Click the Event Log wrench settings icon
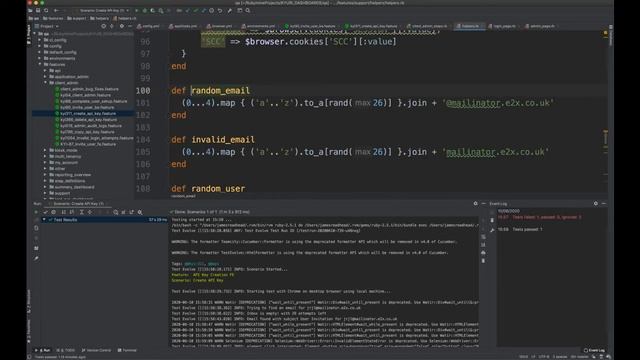This screenshot has height=360, width=640. [x=492, y=230]
